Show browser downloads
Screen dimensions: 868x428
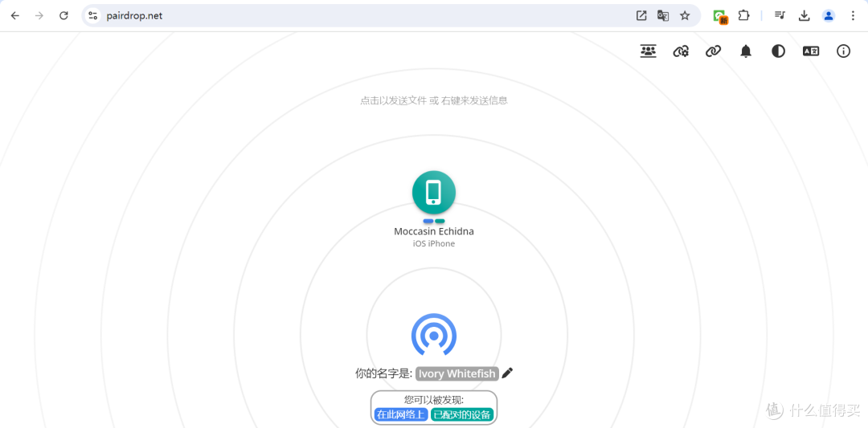[804, 15]
